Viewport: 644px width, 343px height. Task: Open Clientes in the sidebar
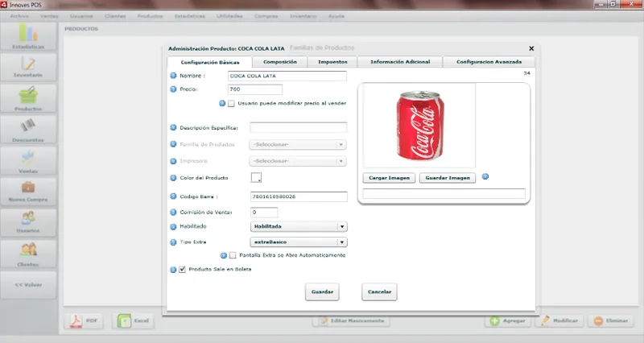[28, 254]
